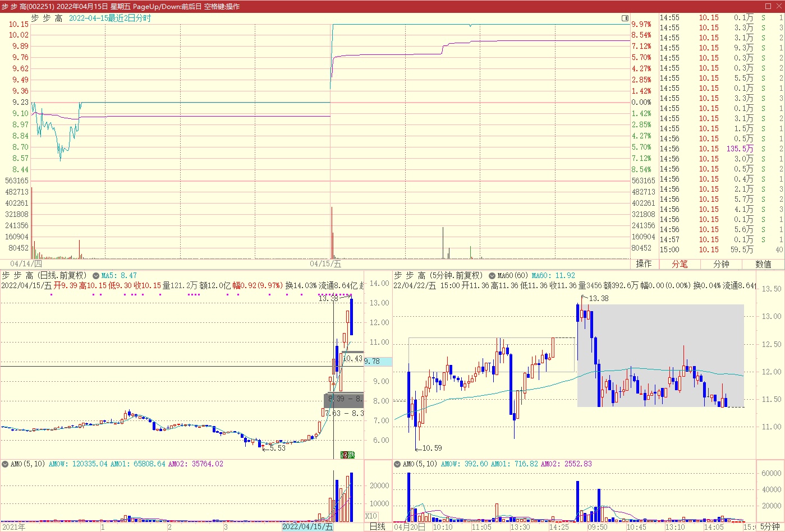Open the 操作 operations menu

pyautogui.click(x=644, y=264)
